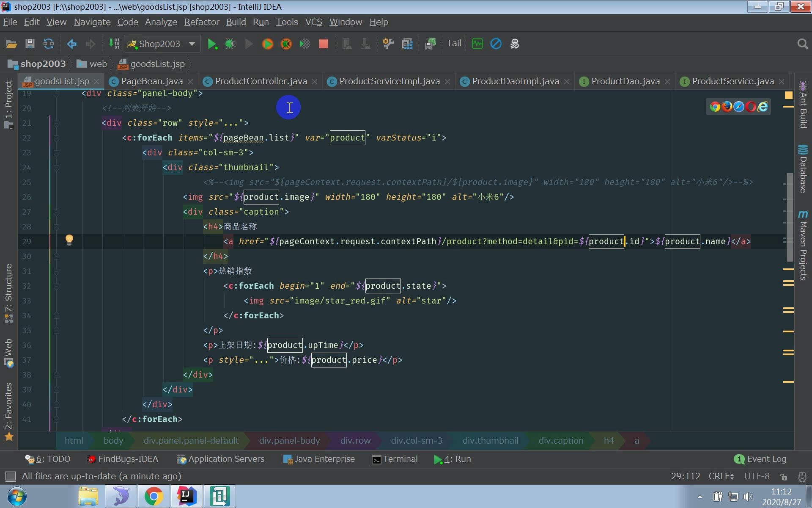Toggle the read-only lock icon in status bar
Screen dimensions: 812x508
(x=784, y=477)
